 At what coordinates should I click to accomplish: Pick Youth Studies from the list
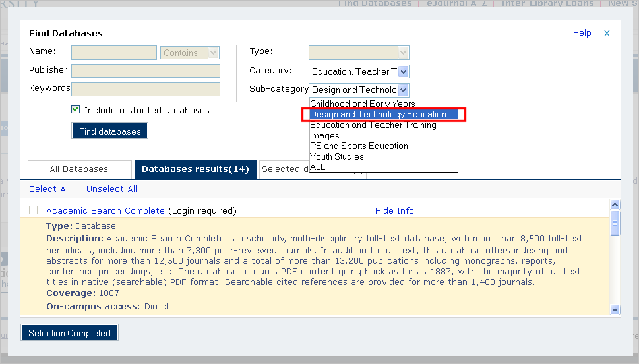click(336, 156)
